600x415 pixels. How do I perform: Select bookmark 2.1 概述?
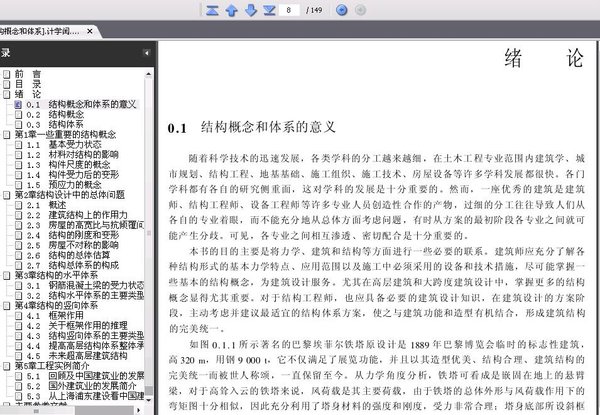(46, 205)
